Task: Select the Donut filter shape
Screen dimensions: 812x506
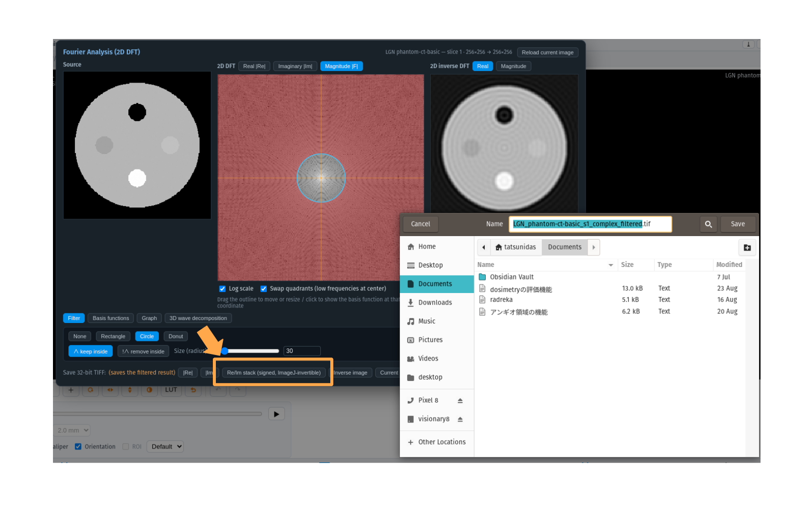Action: (175, 336)
